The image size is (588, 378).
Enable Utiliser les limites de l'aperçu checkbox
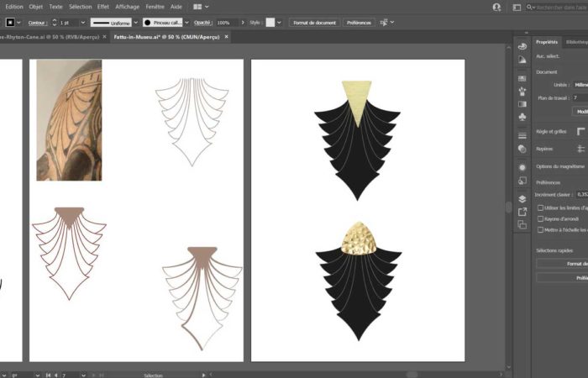click(x=539, y=207)
